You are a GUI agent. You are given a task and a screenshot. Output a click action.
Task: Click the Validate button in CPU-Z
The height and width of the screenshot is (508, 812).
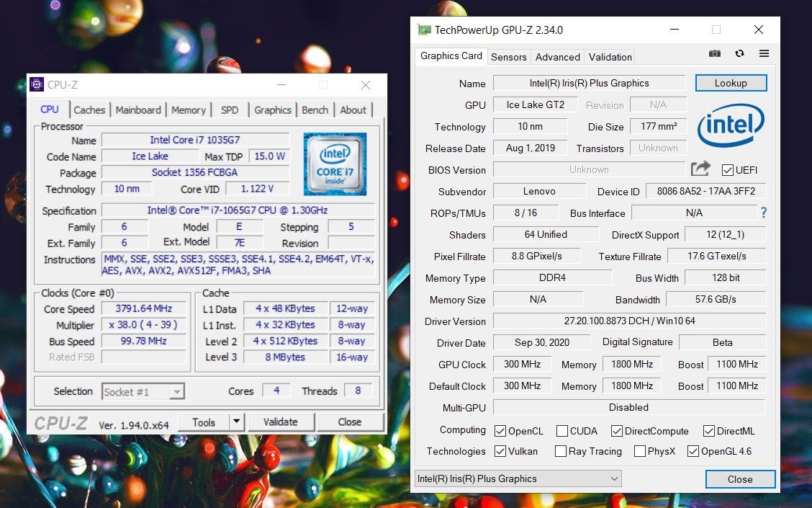281,422
